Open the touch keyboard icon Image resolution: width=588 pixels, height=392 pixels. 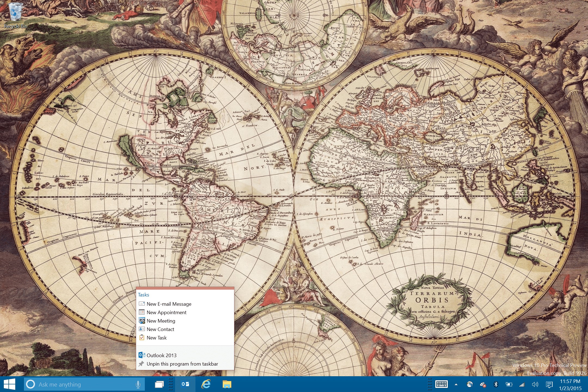(x=441, y=384)
